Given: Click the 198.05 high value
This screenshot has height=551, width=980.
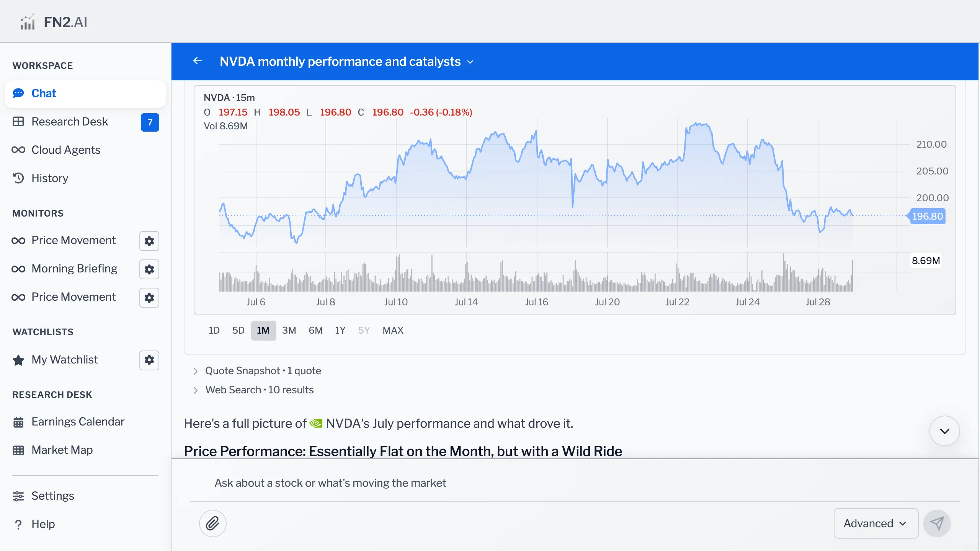Looking at the screenshot, I should [284, 112].
